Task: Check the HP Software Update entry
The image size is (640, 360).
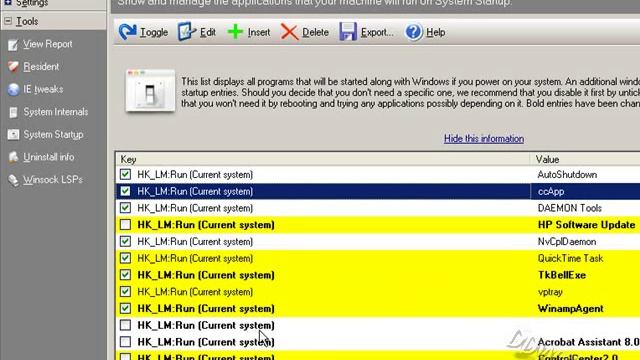Action: [125, 225]
